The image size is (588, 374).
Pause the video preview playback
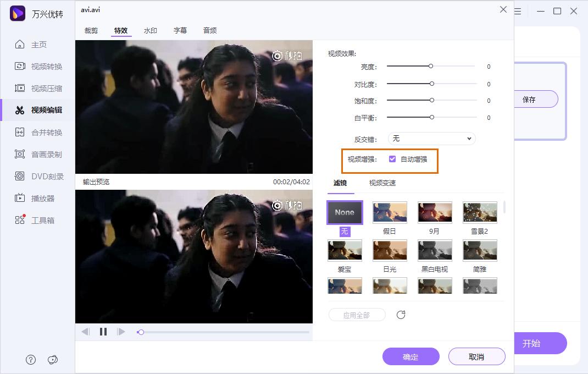pos(103,331)
